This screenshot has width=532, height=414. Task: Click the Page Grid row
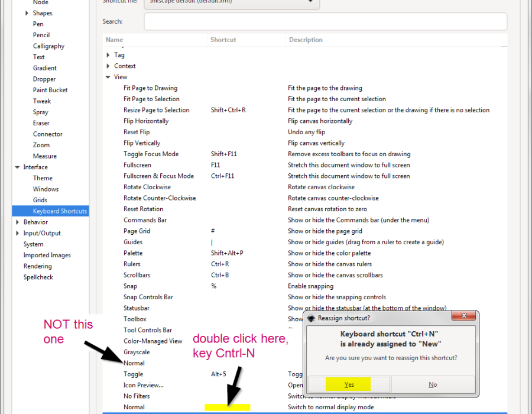(304, 231)
